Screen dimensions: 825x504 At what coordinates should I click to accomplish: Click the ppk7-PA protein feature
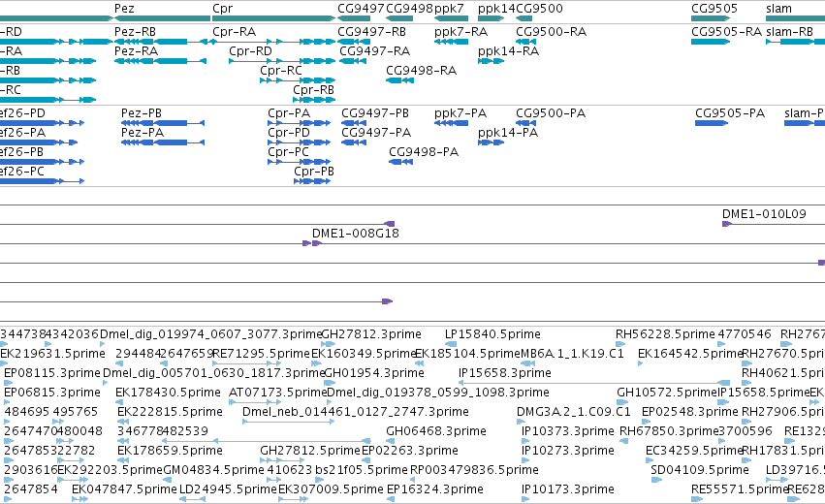click(x=451, y=123)
